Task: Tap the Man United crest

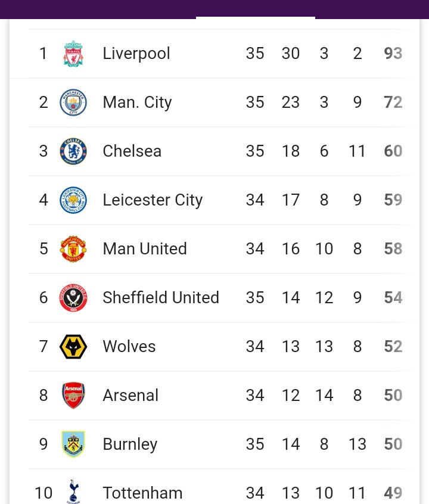Action: (x=73, y=249)
